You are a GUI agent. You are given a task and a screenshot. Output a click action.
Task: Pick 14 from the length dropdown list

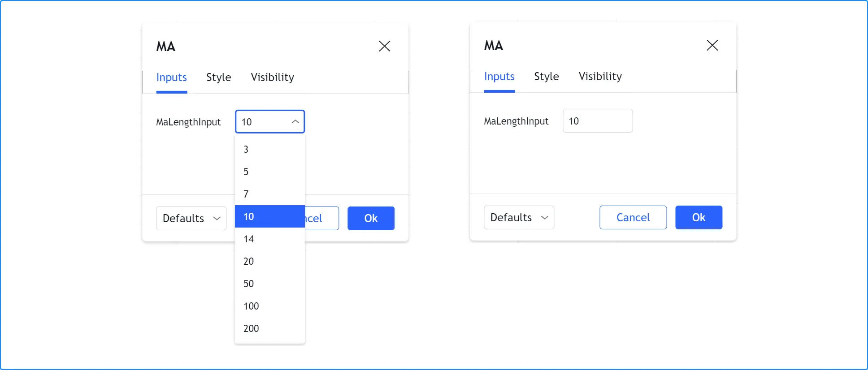pyautogui.click(x=269, y=239)
